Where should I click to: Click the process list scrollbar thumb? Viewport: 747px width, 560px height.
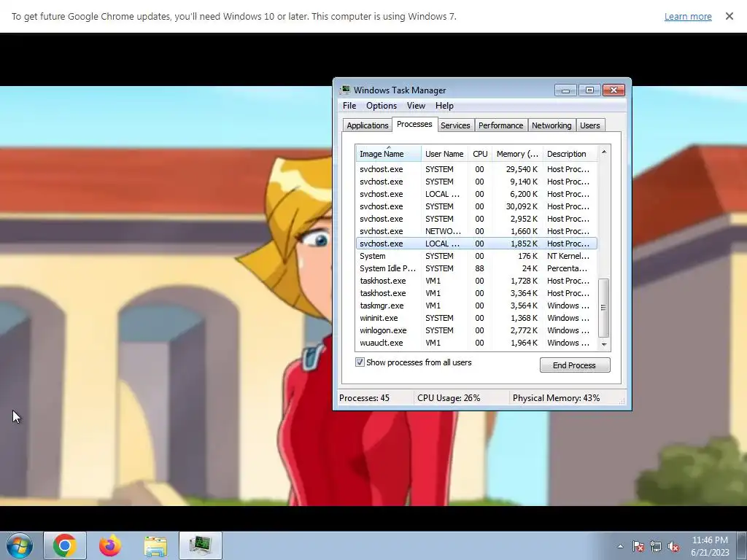603,308
